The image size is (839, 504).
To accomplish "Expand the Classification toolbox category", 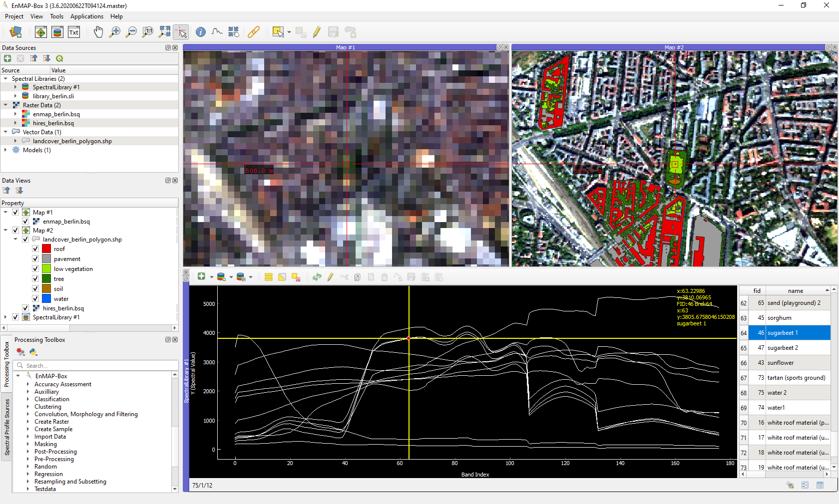I will [27, 399].
